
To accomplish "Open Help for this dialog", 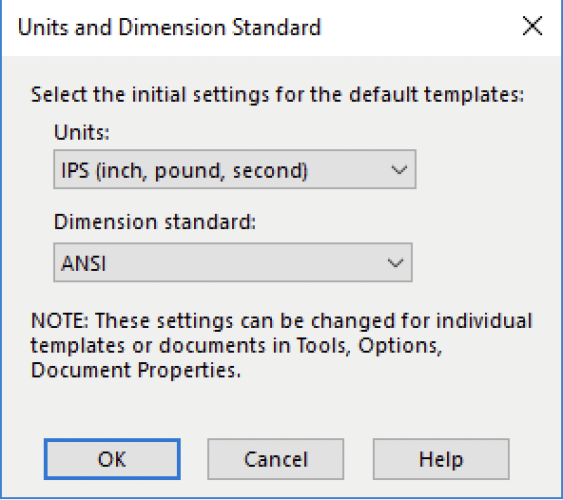I will [x=441, y=459].
